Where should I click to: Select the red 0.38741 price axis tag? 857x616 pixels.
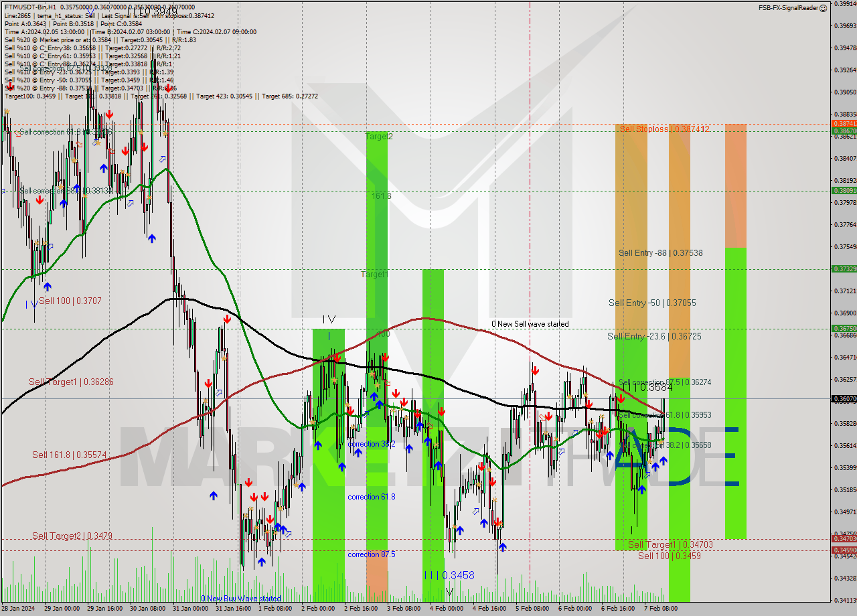click(x=844, y=124)
